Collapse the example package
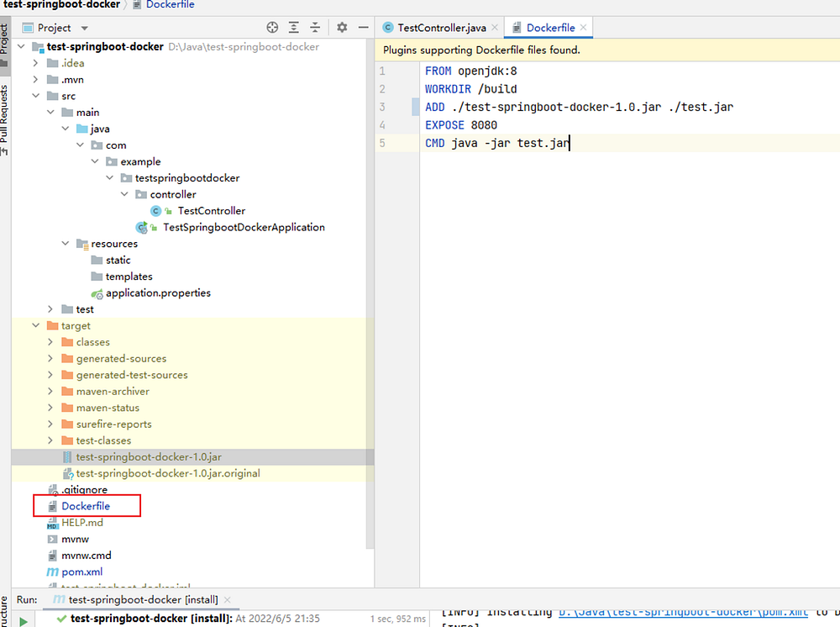Image resolution: width=840 pixels, height=627 pixels. (95, 161)
